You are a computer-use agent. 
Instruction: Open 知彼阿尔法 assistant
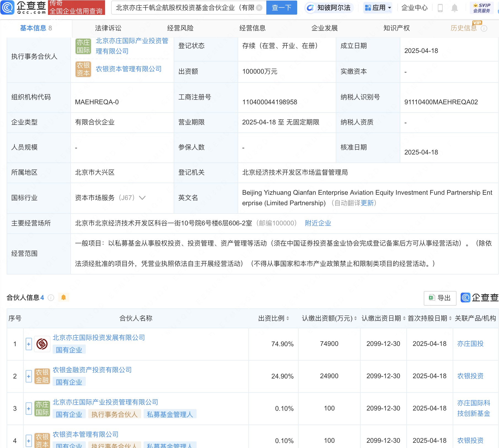(x=329, y=8)
